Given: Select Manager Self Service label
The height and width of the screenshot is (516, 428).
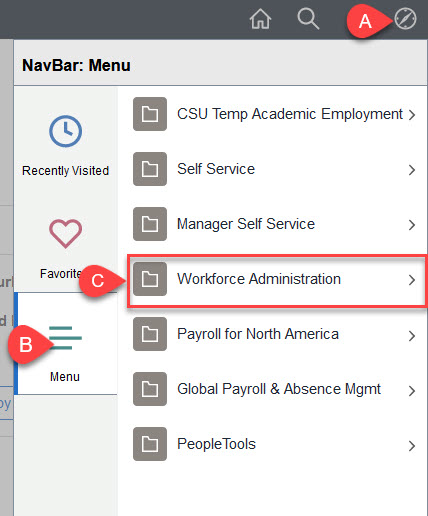Looking at the screenshot, I should [246, 224].
